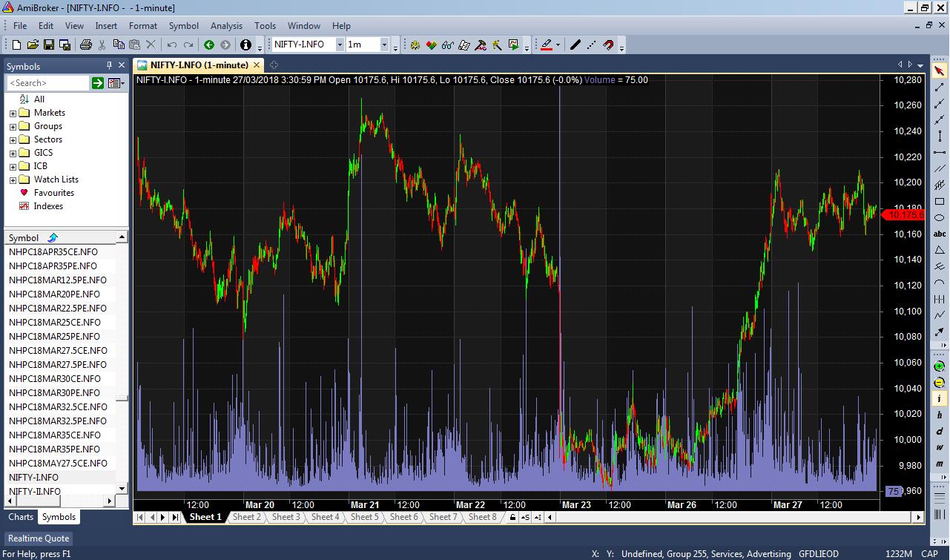Viewport: 950px width, 560px height.
Task: Select the arc drawing tool
Action: 940,283
